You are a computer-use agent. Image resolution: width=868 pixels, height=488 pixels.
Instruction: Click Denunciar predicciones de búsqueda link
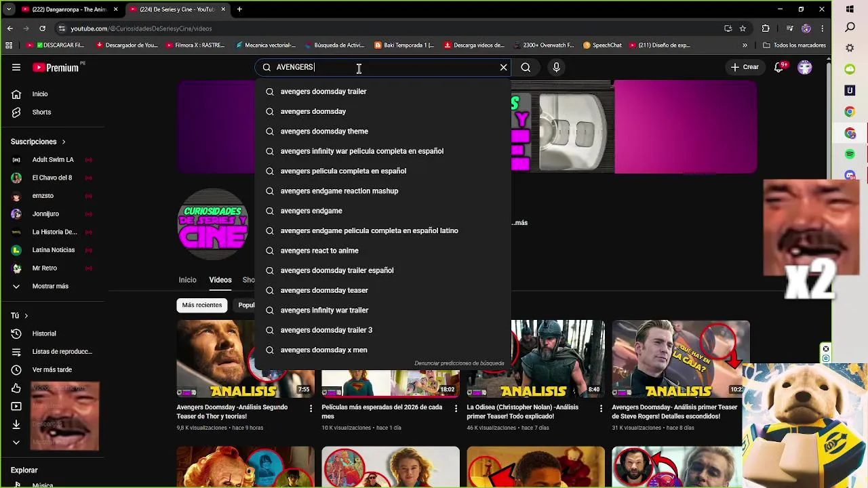pos(459,363)
